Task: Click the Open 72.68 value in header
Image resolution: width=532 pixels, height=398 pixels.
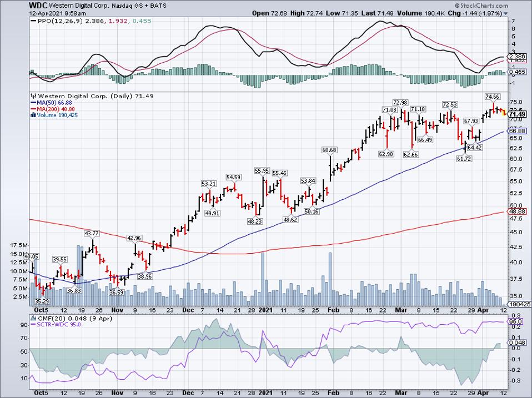Action: point(269,13)
